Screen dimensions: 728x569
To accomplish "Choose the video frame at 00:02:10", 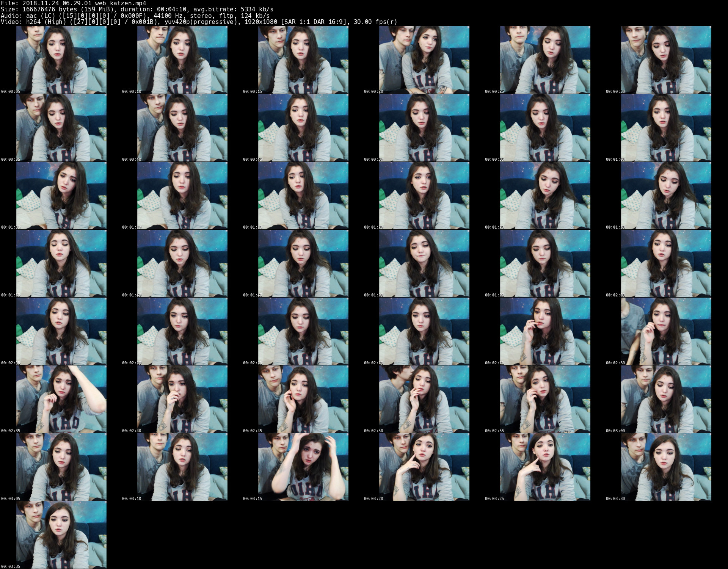I will coord(182,331).
